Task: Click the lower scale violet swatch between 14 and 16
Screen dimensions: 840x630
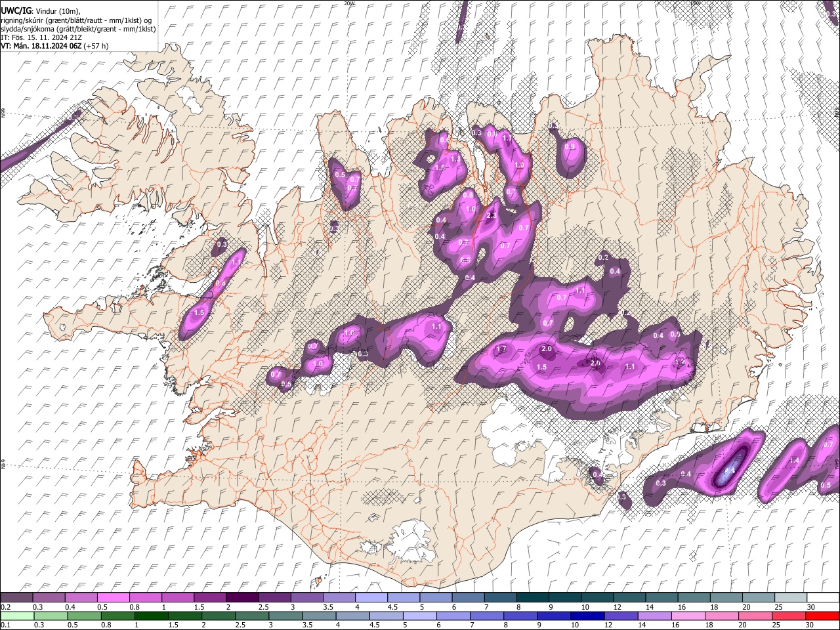Action: tap(654, 616)
